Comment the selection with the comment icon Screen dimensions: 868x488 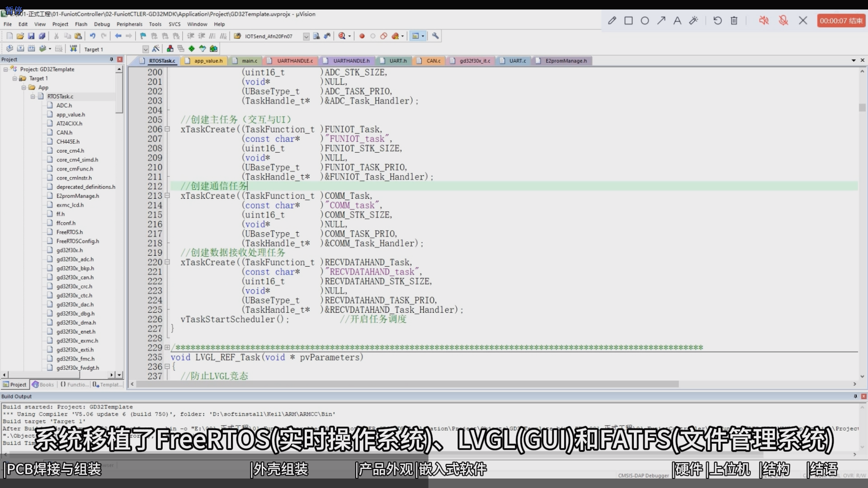212,36
